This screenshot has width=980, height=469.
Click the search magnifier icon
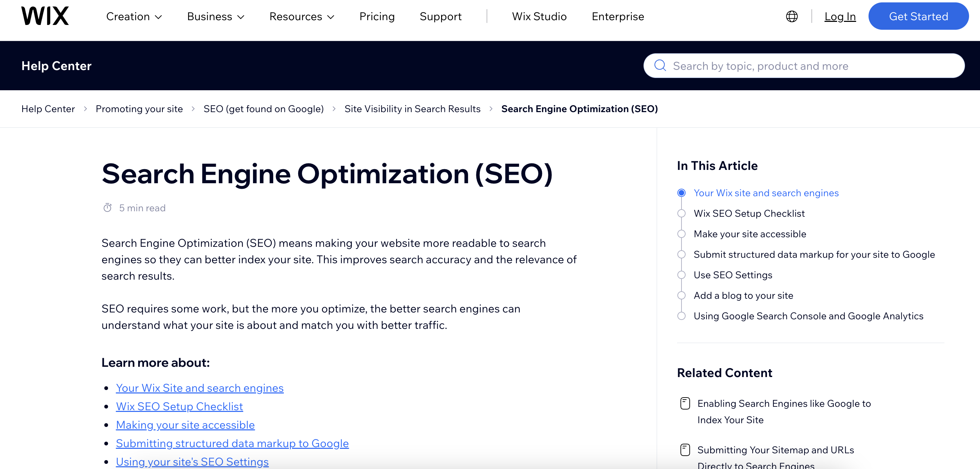point(660,66)
